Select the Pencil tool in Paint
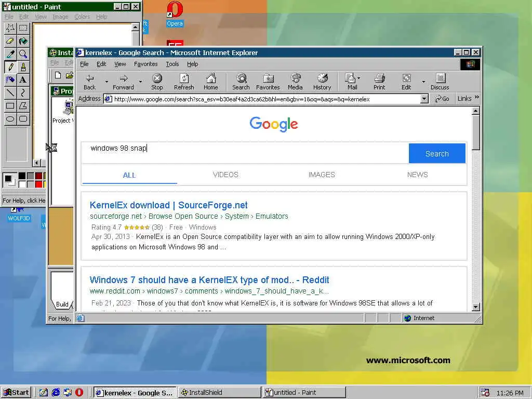Image resolution: width=532 pixels, height=399 pixels. [10, 67]
